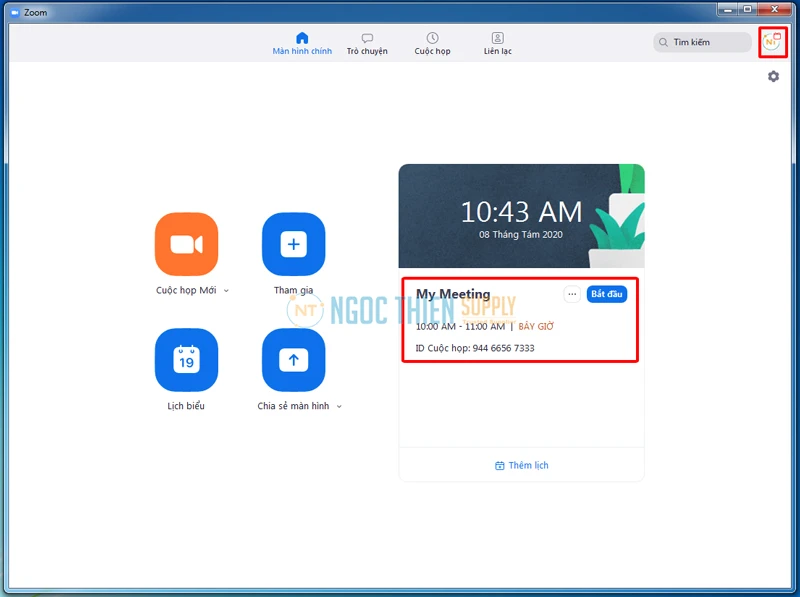Go to the Cuộc họp tab
Viewport: 800px width, 597px height.
coord(432,44)
